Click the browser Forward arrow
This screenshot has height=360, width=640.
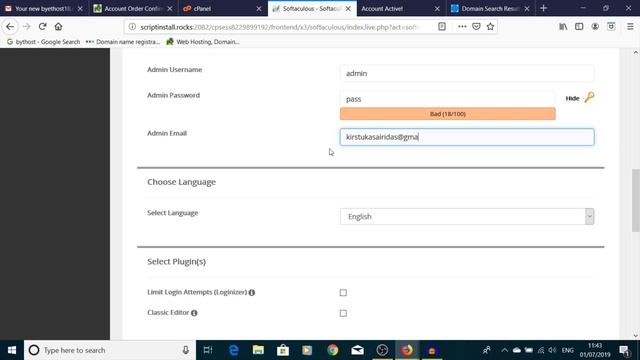[x=27, y=27]
